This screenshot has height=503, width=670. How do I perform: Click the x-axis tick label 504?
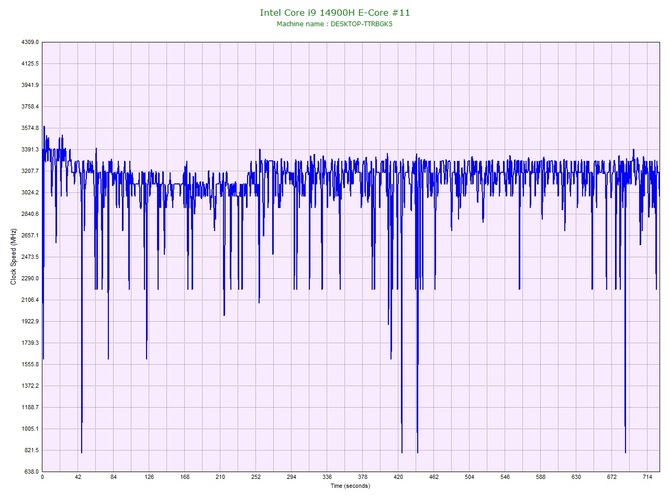[469, 477]
